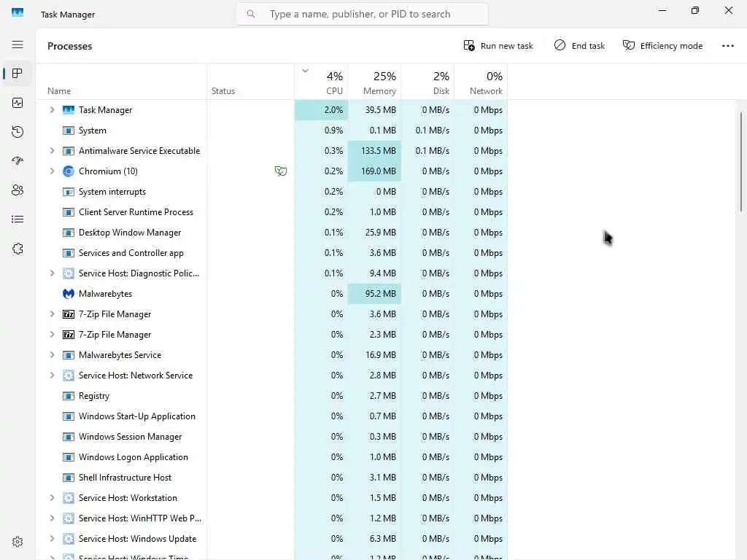Click the search magnifier icon
Viewport: 747px width, 560px height.
click(x=251, y=14)
